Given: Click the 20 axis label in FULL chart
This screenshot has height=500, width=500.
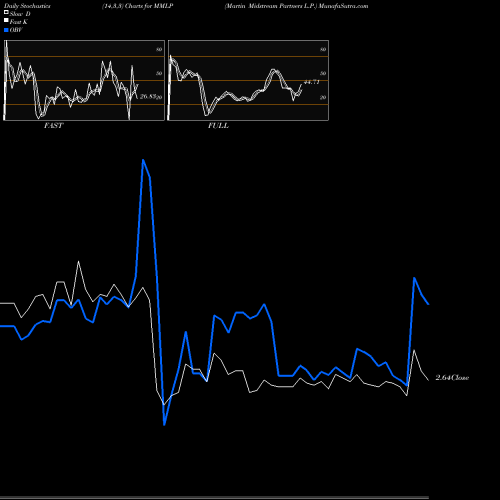Looking at the screenshot, I should pyautogui.click(x=323, y=97).
